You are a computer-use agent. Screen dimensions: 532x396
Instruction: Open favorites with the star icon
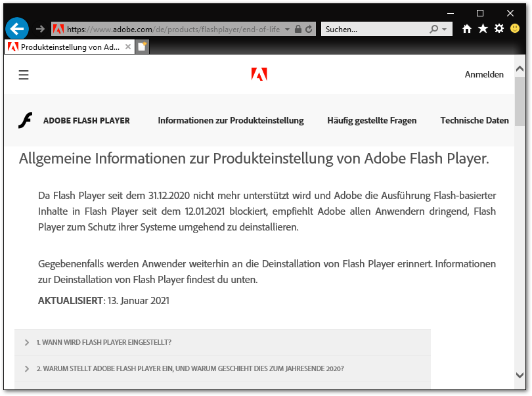point(483,29)
